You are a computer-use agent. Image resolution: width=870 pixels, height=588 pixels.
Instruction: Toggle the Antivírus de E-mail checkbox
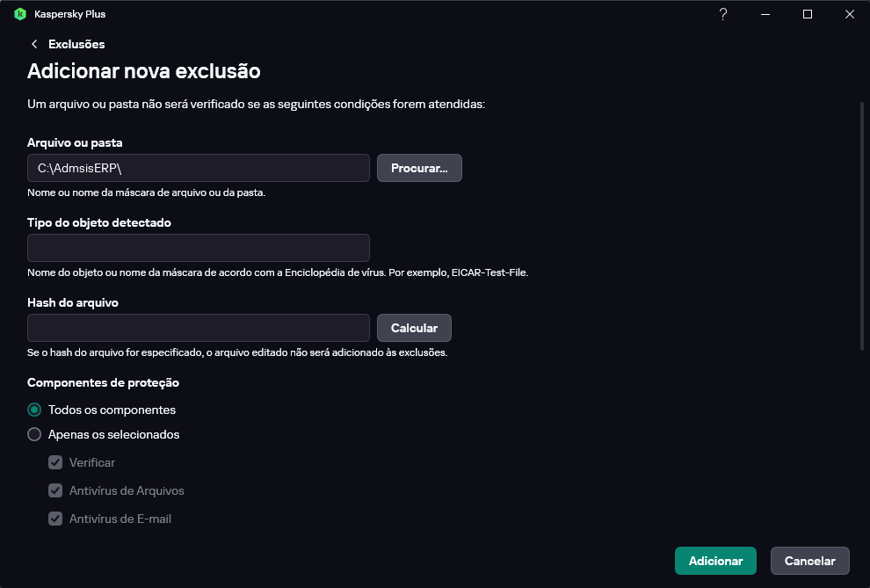pyautogui.click(x=55, y=519)
